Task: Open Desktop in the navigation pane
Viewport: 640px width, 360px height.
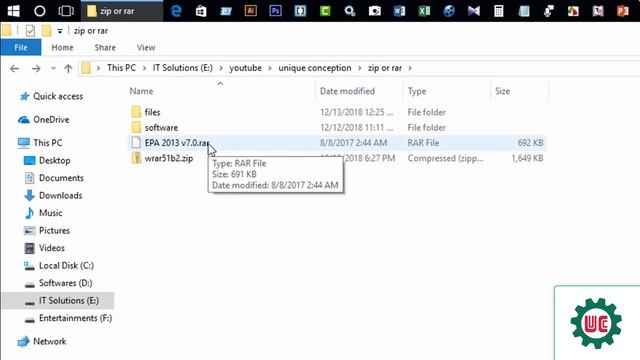Action: click(55, 160)
